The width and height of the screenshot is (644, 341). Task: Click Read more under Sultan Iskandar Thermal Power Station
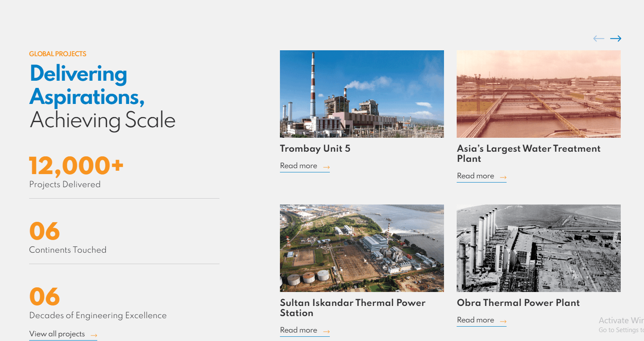[305, 330]
